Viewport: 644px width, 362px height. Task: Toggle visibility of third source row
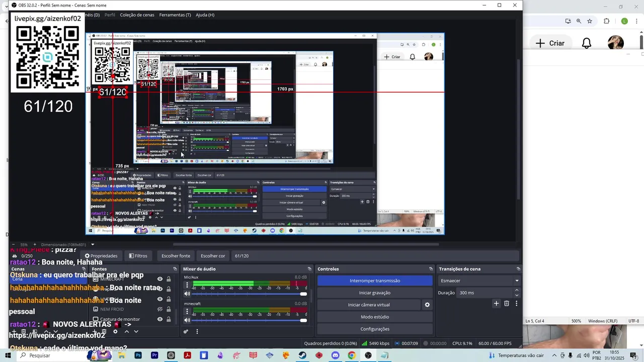(160, 299)
